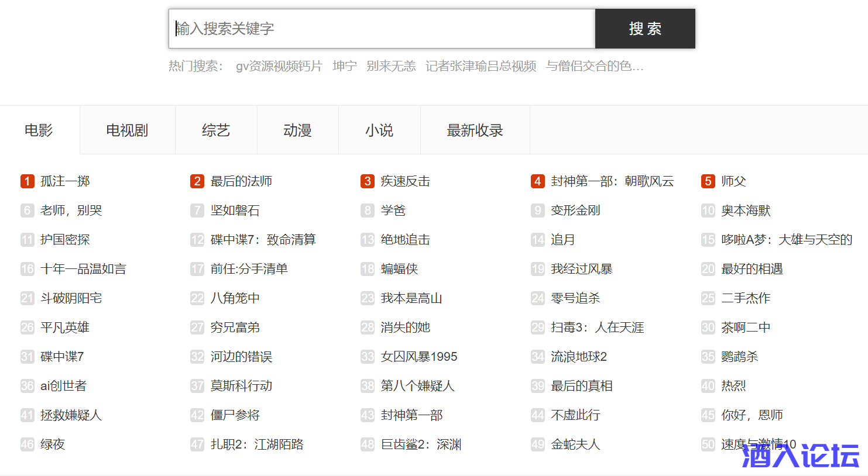Open movie 孤注一掷
The height and width of the screenshot is (476, 868).
(x=65, y=181)
